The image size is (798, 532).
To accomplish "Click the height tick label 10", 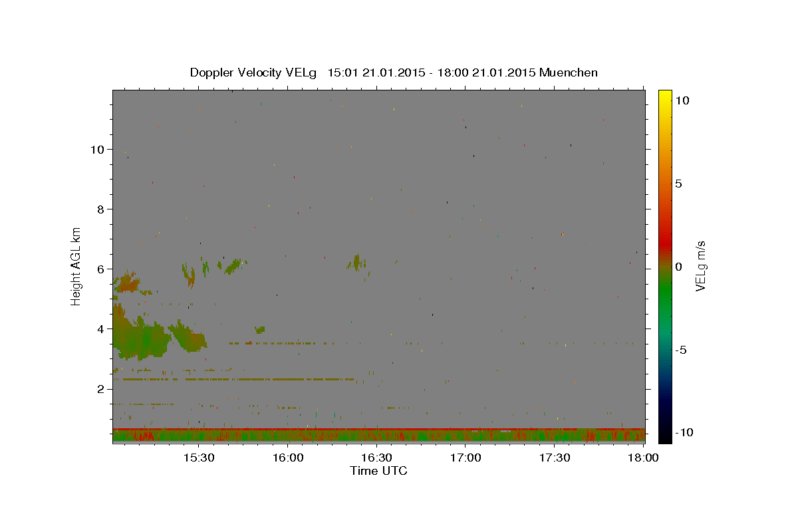I will (97, 149).
